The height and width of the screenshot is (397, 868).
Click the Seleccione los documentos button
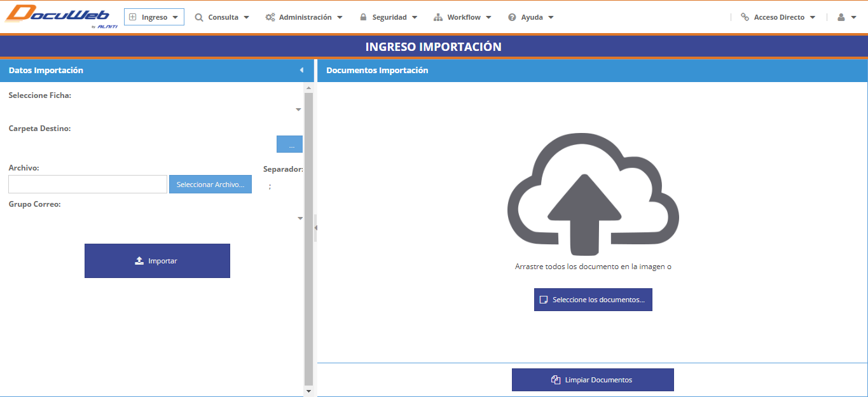click(x=593, y=299)
